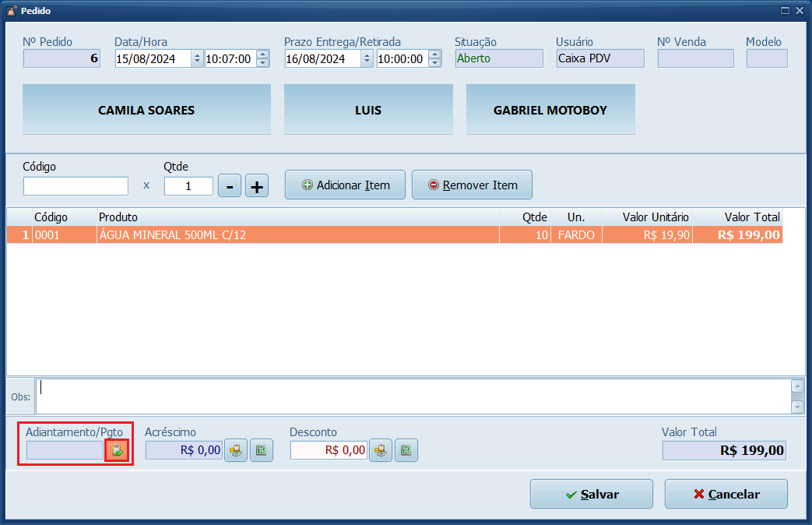812x525 pixels.
Task: Open the Data/Hora date picker spinner
Action: tap(197, 59)
